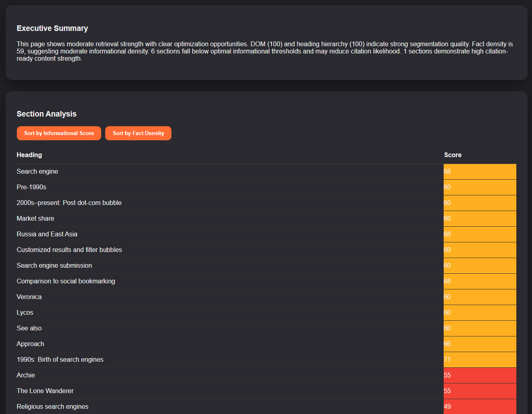Select Comparison to social bookmarking row
Screen dimensions: 532x414
(66, 281)
